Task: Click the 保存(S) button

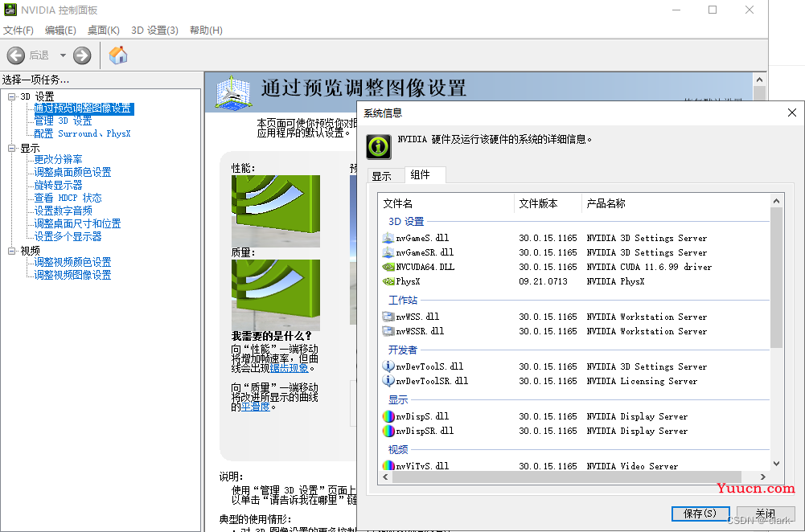Action: coord(700,514)
